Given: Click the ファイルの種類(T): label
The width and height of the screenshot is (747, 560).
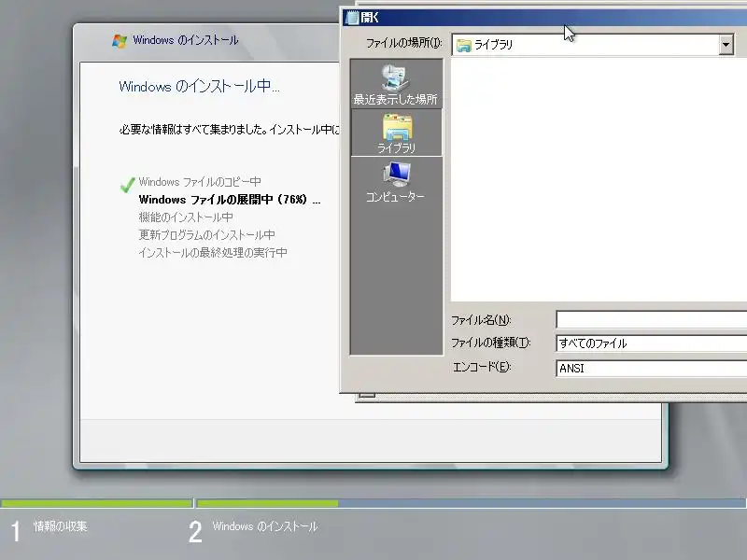Looking at the screenshot, I should pyautogui.click(x=491, y=343).
